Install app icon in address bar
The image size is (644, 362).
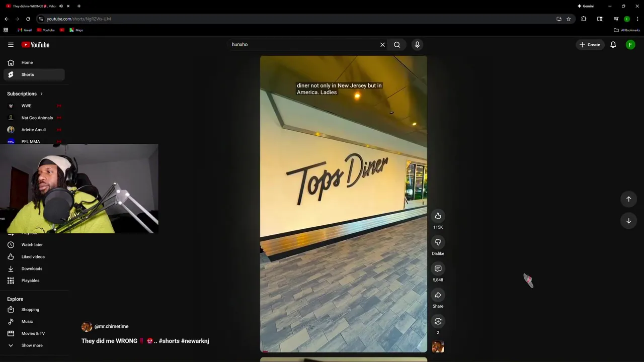click(559, 19)
